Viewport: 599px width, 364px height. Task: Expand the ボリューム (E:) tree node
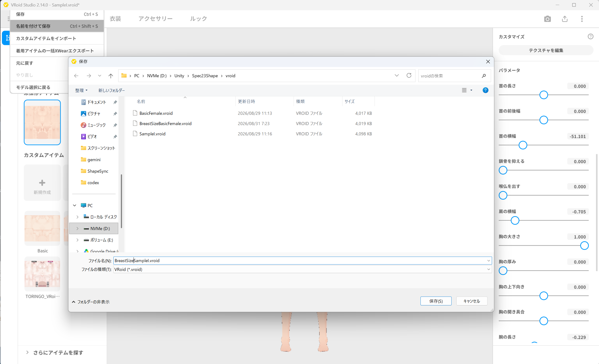point(77,240)
